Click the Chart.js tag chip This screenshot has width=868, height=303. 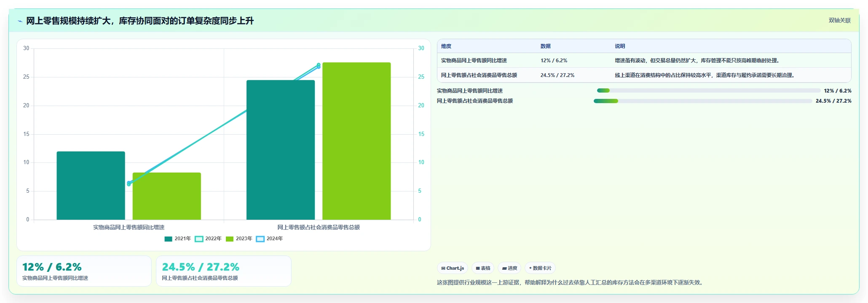point(453,268)
